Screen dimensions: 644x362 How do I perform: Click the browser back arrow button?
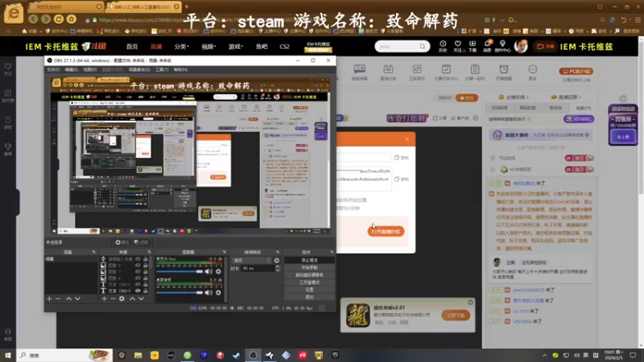tap(34, 19)
